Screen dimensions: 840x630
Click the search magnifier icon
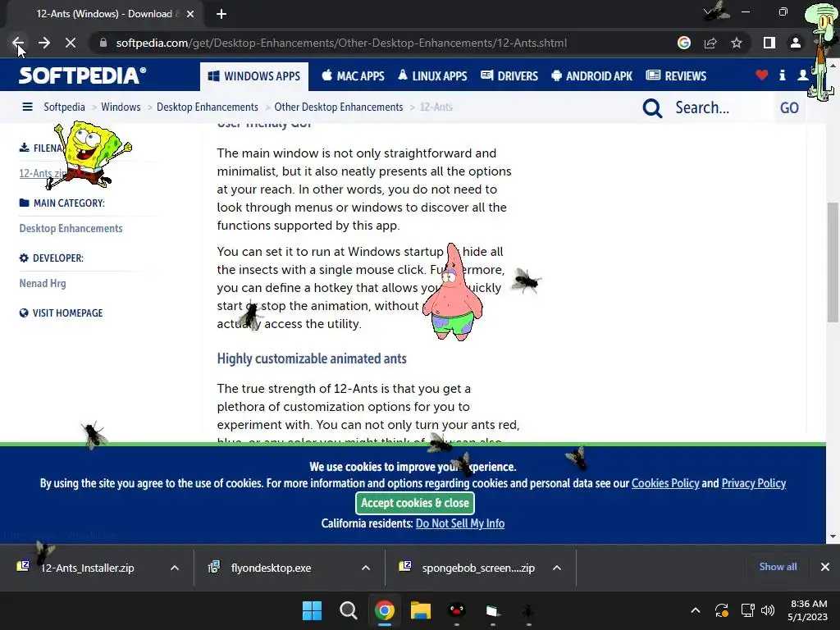pyautogui.click(x=652, y=108)
